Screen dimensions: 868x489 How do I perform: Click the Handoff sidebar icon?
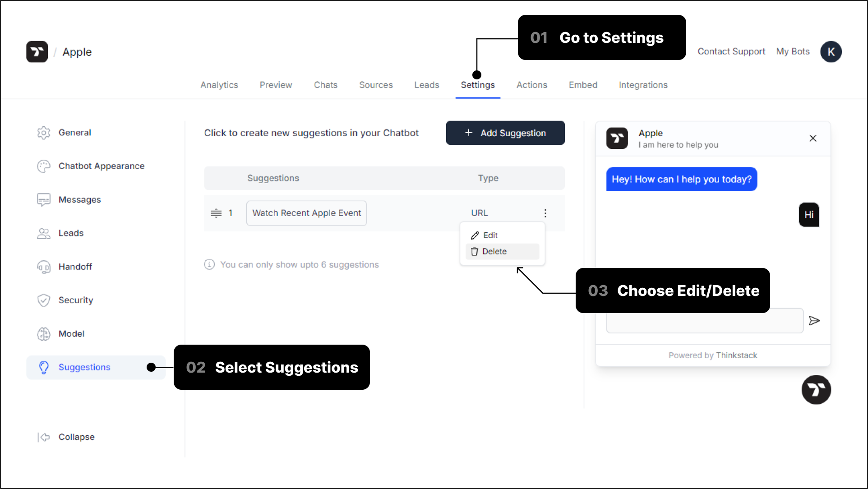[x=45, y=267]
